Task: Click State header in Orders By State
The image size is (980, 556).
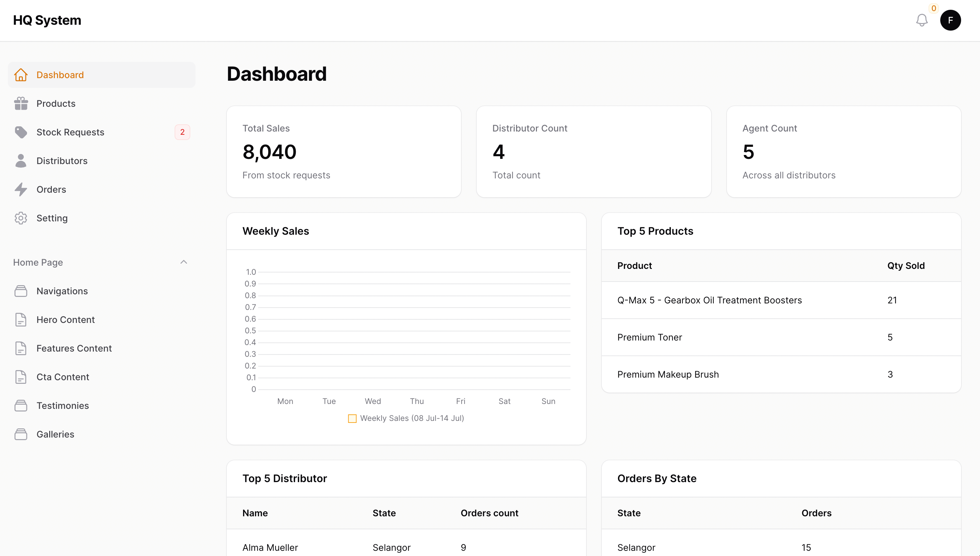Action: 629,513
